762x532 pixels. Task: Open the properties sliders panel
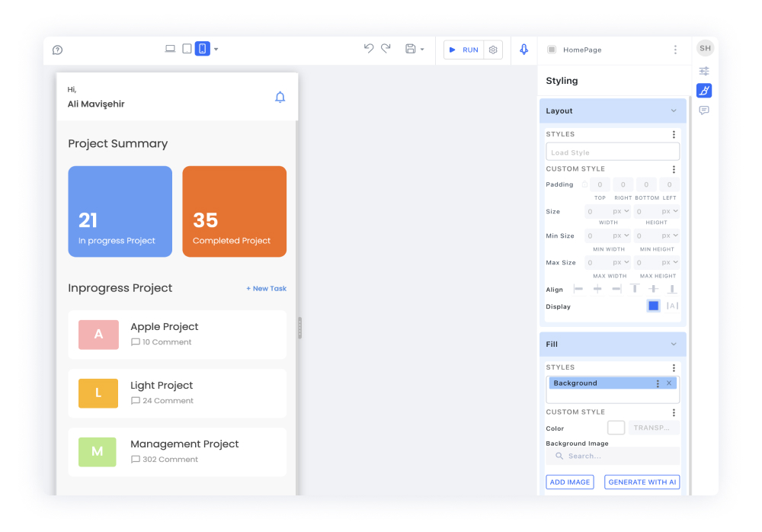(704, 70)
